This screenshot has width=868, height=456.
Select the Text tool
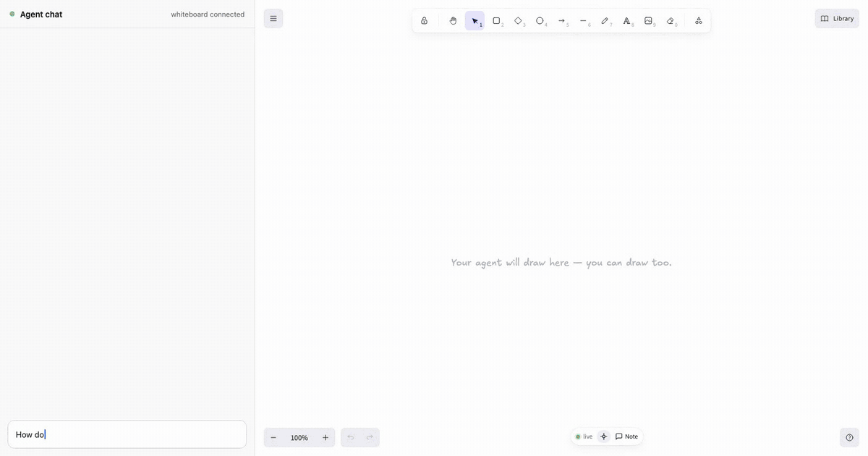[x=627, y=21]
